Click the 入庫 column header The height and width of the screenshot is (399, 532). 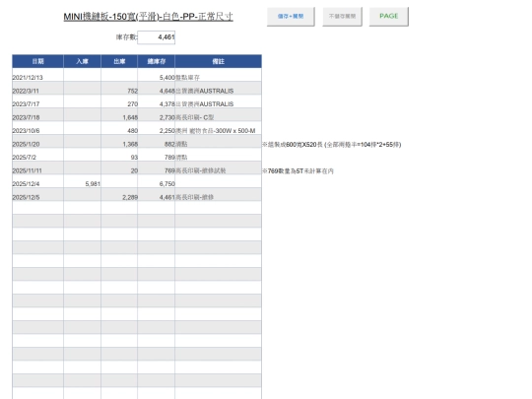(82, 61)
